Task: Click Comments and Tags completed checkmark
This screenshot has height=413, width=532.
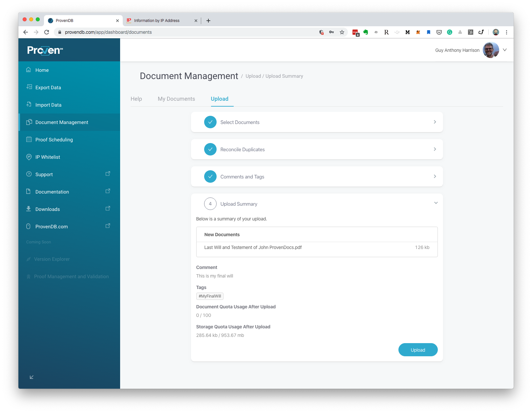Action: click(210, 176)
